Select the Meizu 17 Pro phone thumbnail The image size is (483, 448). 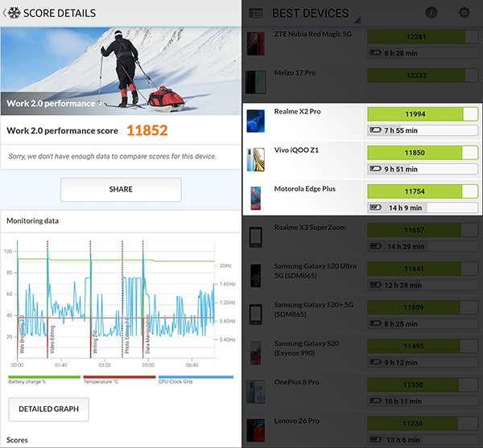255,82
